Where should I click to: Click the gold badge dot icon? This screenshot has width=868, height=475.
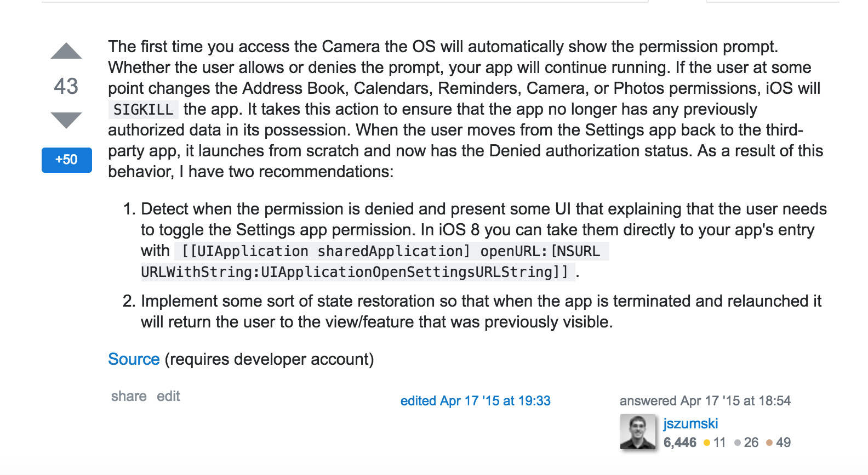click(707, 443)
